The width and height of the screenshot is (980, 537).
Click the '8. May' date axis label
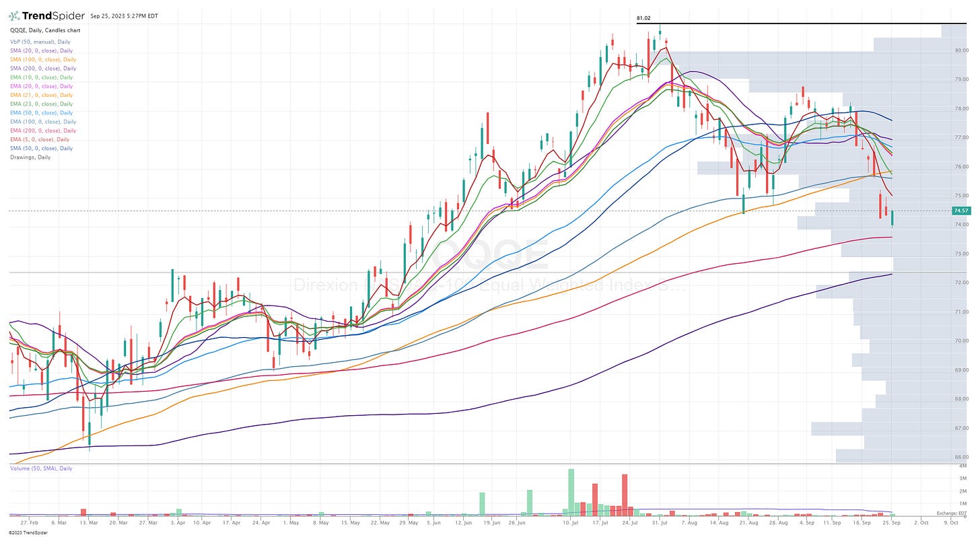click(x=320, y=522)
